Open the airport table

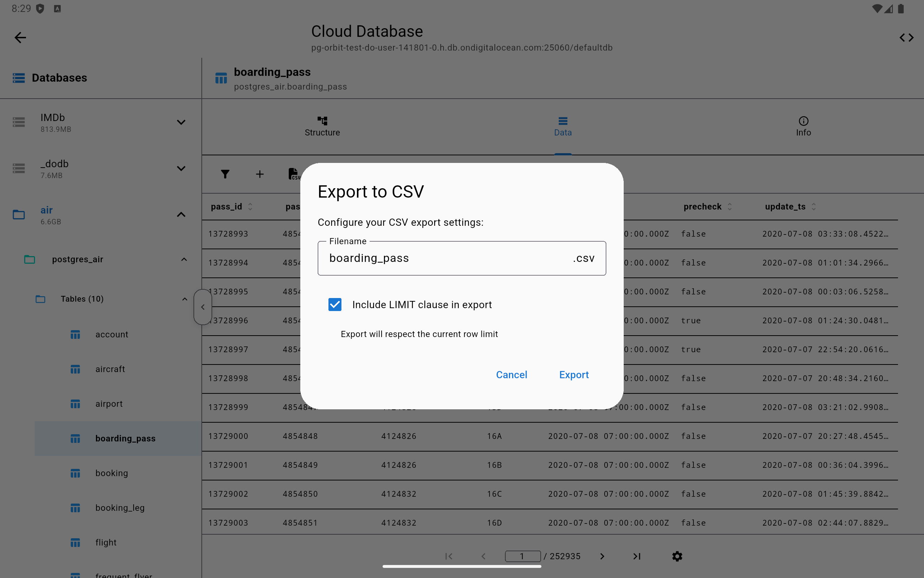(109, 404)
